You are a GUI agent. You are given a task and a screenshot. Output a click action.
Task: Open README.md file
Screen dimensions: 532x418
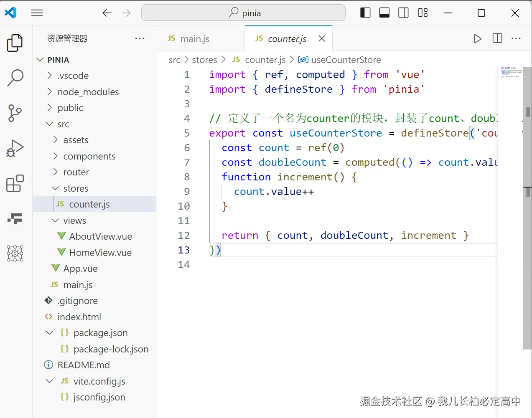[94, 365]
